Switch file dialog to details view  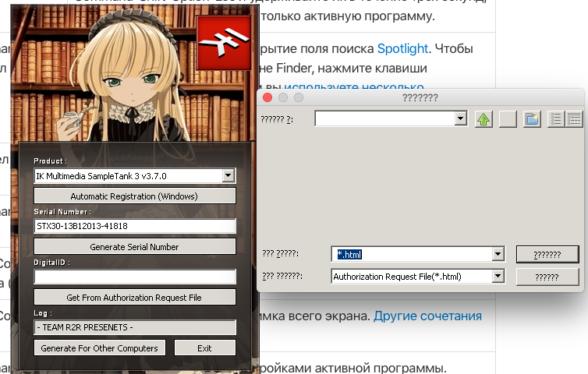(574, 119)
